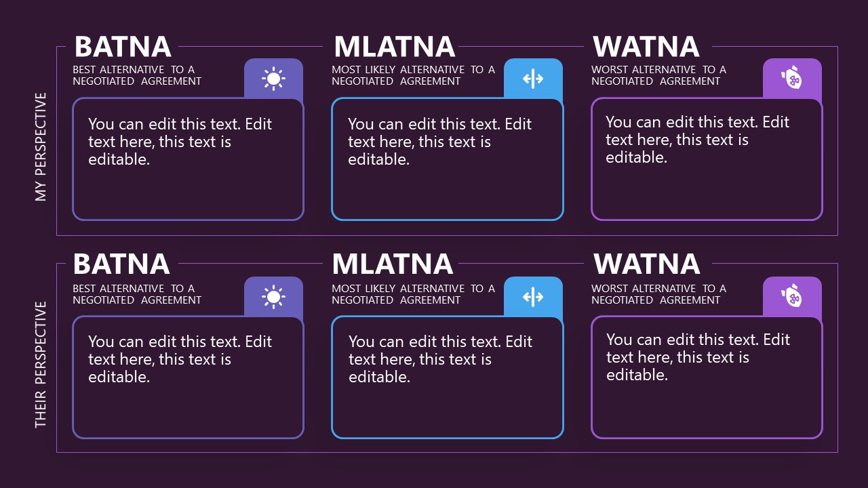Click the WATNA heading in My Perspective row
Viewport: 868px width, 488px height.
646,47
